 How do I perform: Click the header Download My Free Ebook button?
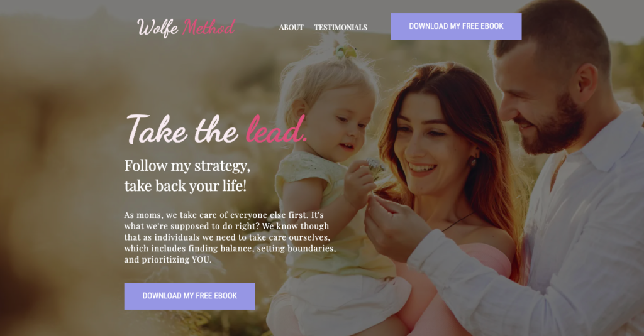click(456, 26)
